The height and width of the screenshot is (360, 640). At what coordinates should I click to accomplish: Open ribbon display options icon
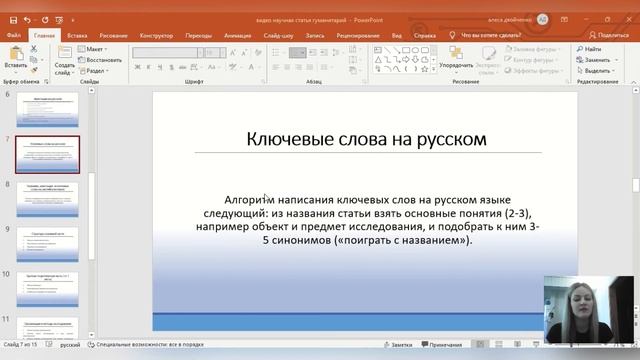pos(564,20)
